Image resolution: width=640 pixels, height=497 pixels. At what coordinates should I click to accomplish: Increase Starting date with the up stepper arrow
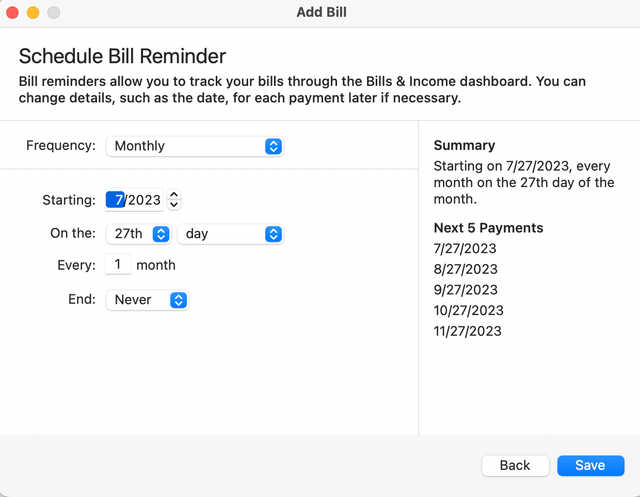[x=174, y=195]
